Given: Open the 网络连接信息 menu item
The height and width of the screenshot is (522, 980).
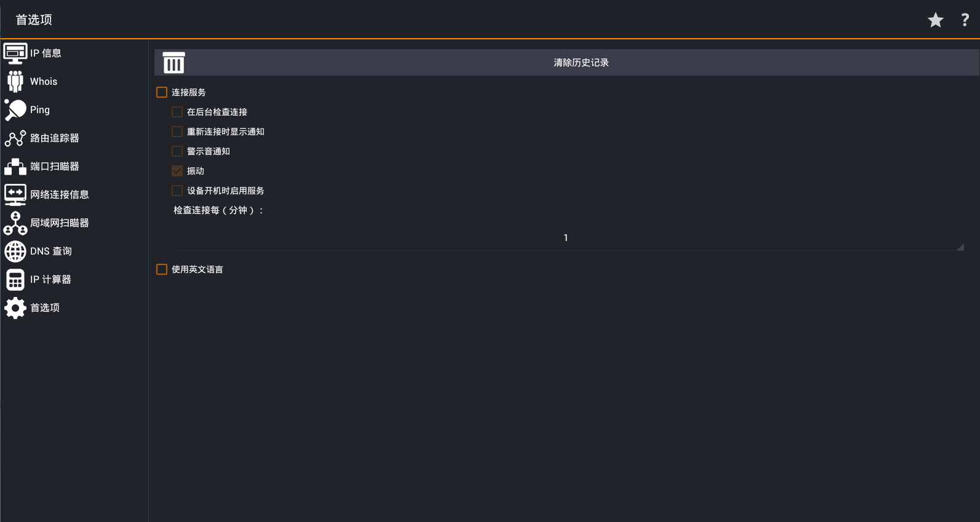Looking at the screenshot, I should pos(59,195).
